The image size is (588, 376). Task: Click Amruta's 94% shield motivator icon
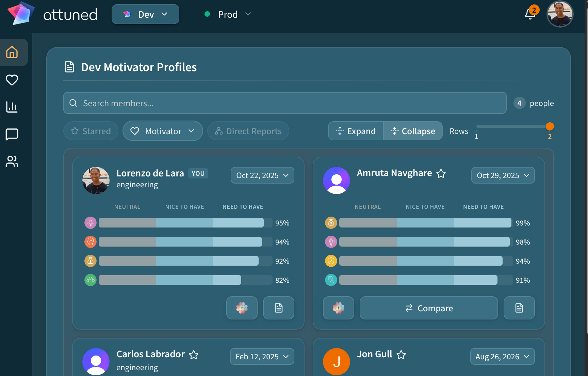point(331,261)
